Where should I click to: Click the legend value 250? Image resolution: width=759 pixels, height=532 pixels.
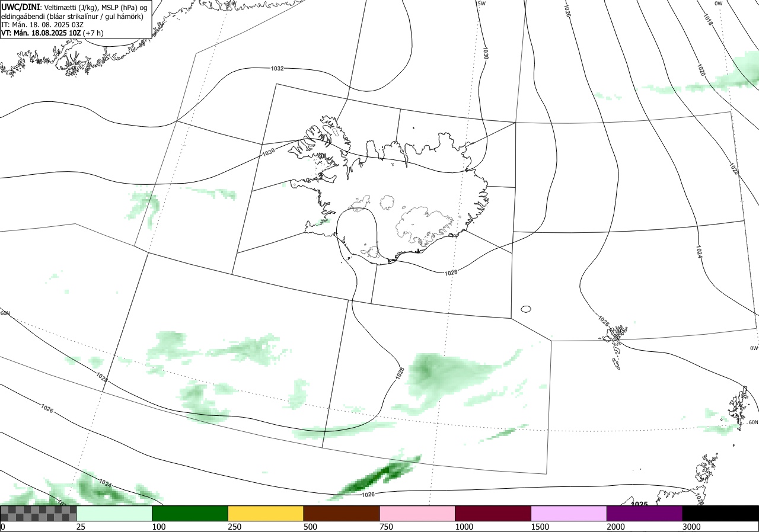235,527
